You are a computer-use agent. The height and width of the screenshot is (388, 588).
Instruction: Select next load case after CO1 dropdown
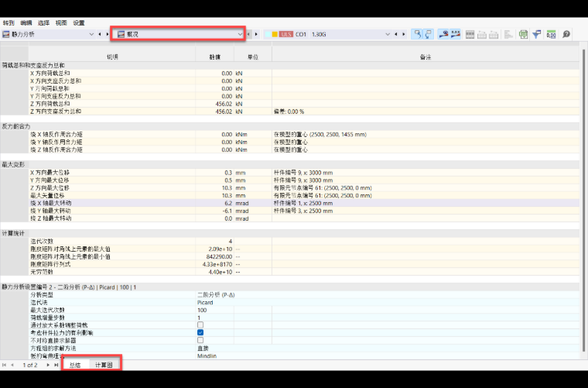[404, 34]
